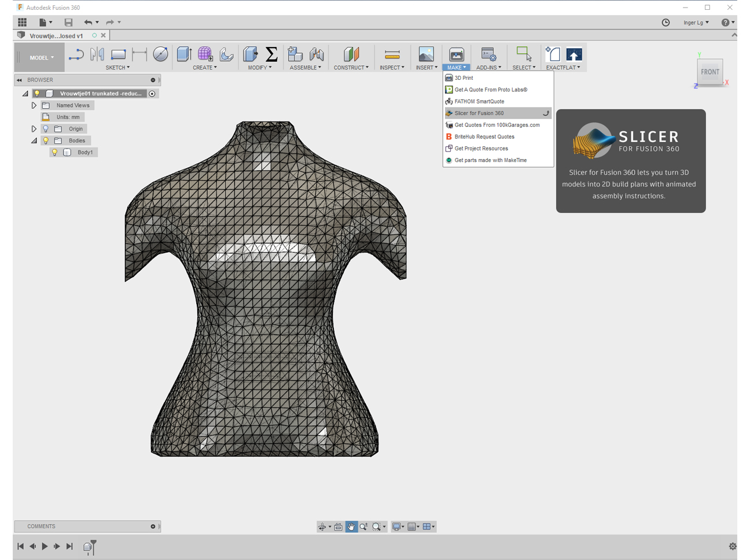Choose Get parts made with MakeTime
The image size is (750, 560).
[498, 160]
